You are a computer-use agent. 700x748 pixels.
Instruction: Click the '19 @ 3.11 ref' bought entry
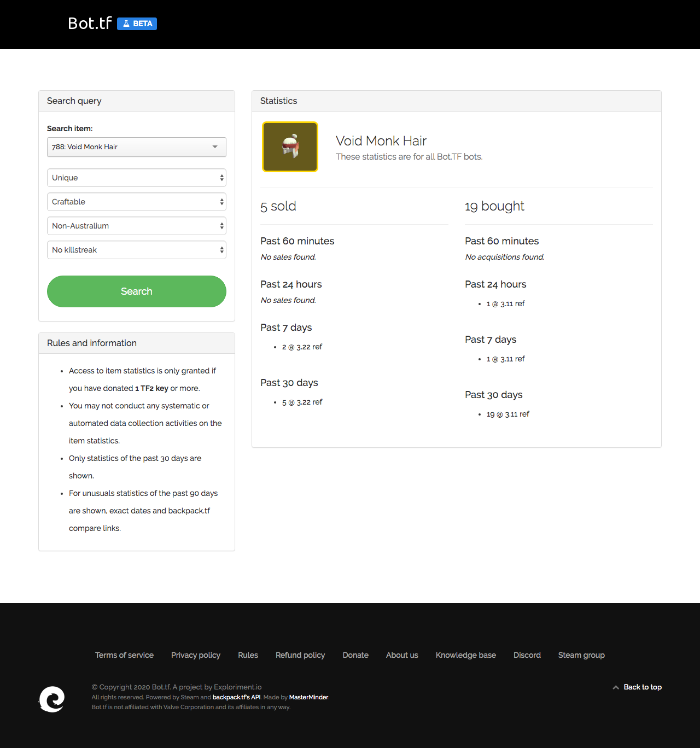tap(507, 414)
